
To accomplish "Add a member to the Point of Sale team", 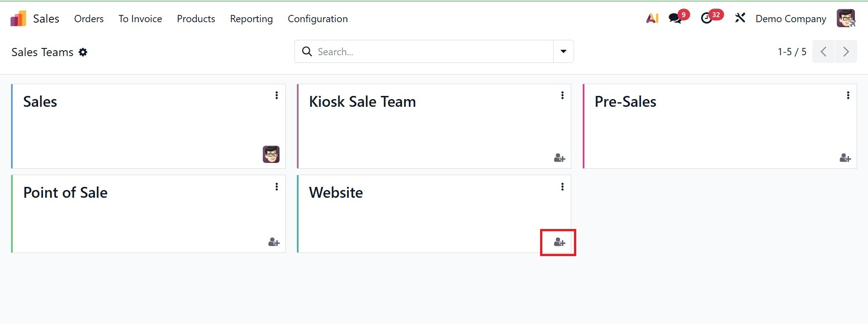I will point(274,243).
